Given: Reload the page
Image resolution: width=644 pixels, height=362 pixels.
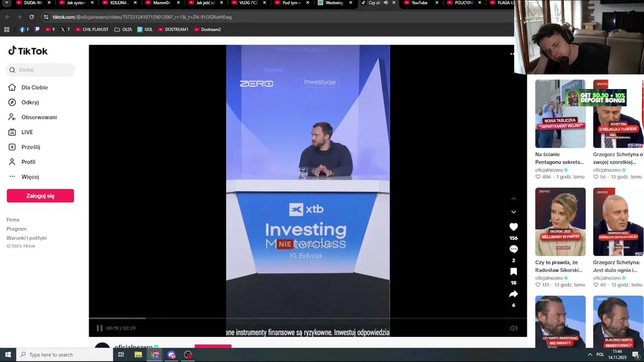Looking at the screenshot, I should click(31, 17).
